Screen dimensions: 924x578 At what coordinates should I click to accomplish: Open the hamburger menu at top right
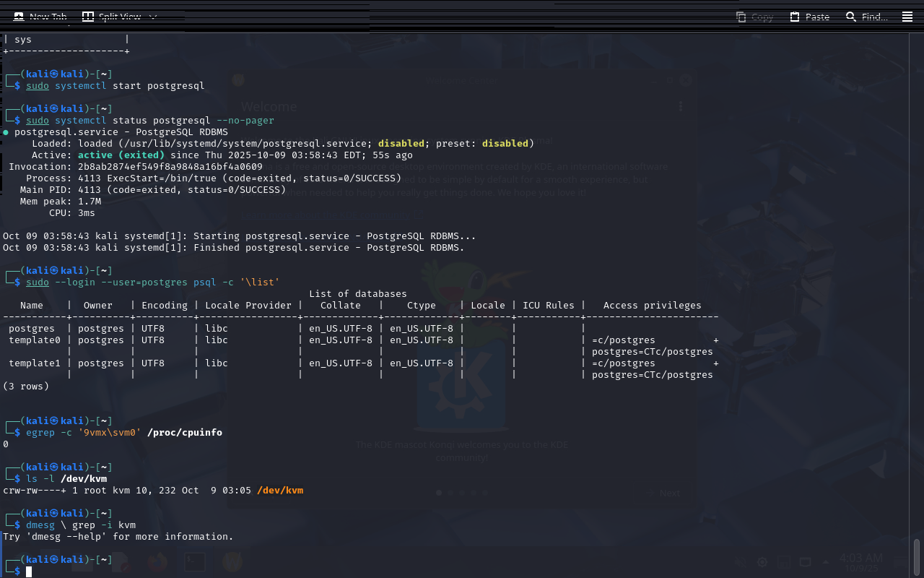907,17
